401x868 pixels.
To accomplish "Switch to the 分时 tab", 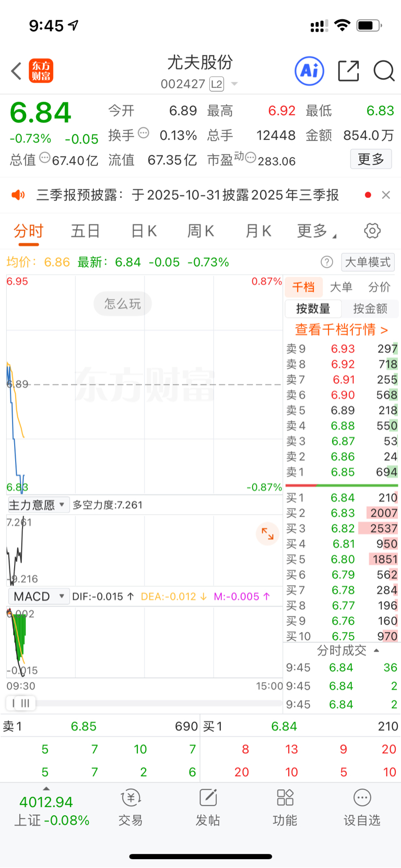I will pyautogui.click(x=29, y=231).
